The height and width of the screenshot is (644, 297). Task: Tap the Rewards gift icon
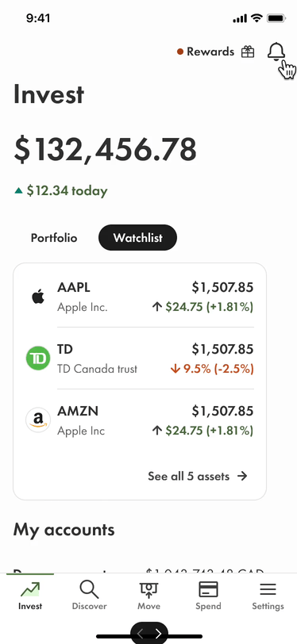click(248, 52)
